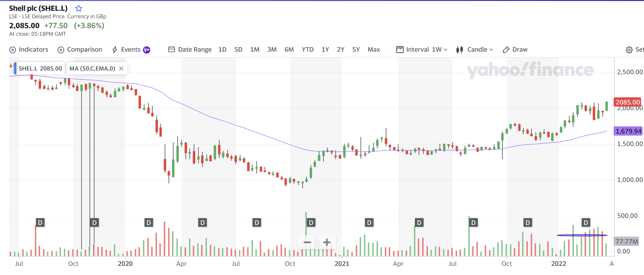Open dividend marker near Jul 2019
The height and width of the screenshot is (275, 644).
40,223
